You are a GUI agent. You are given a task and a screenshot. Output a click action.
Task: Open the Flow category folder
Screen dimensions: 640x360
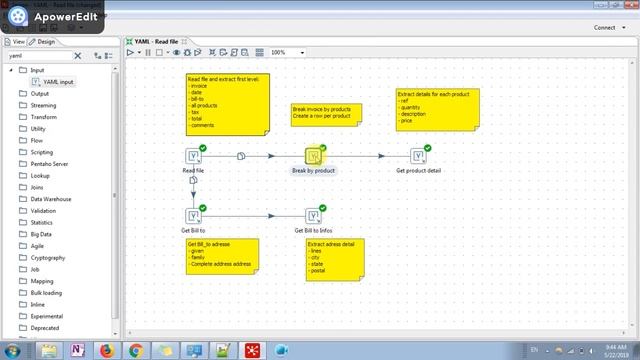point(31,140)
